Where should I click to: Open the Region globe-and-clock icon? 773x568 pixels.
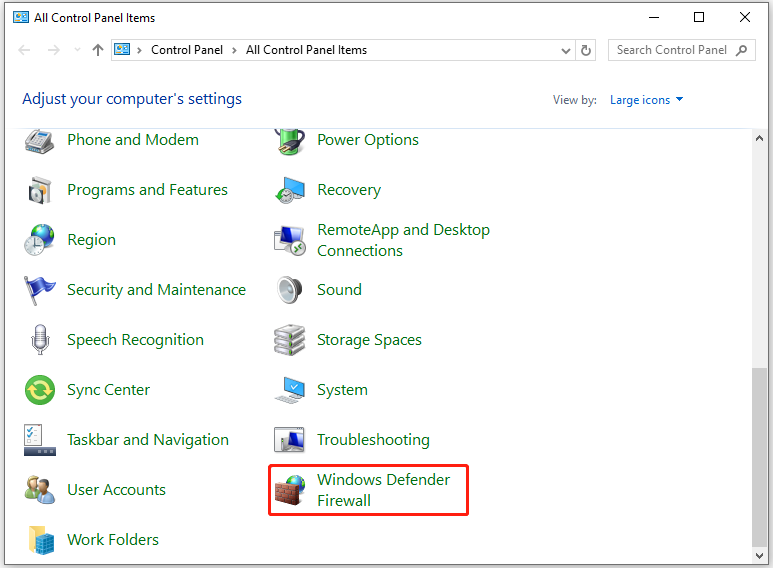[39, 240]
